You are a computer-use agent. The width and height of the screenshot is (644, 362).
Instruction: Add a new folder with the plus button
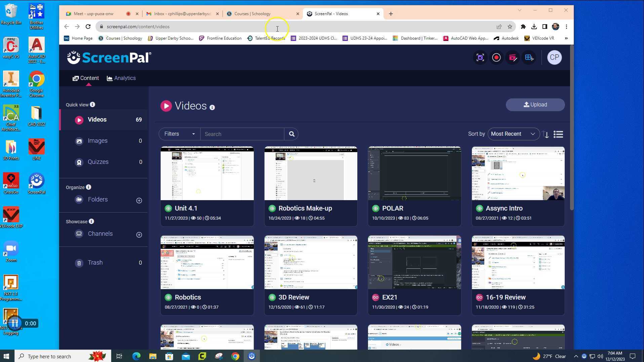pyautogui.click(x=139, y=200)
